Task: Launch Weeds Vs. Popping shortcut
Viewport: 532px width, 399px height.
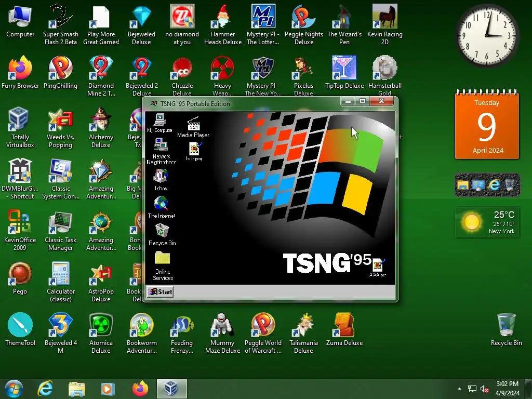Action: point(60,128)
